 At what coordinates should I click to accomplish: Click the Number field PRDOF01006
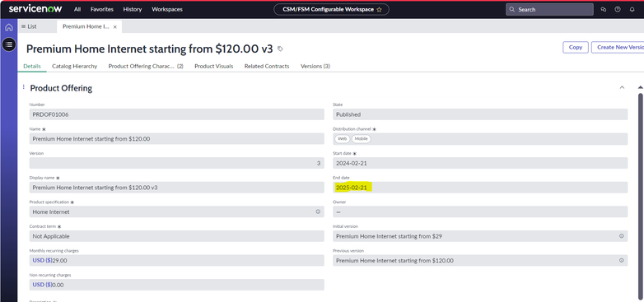(x=176, y=114)
